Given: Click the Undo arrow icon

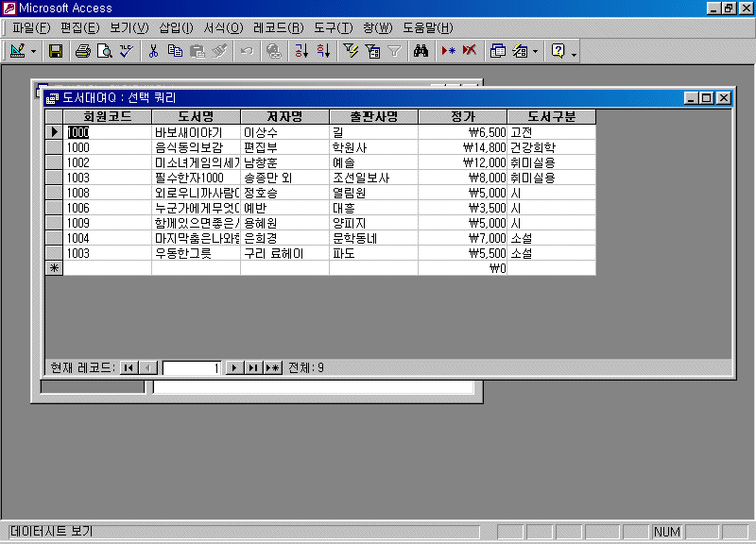Looking at the screenshot, I should click(247, 51).
